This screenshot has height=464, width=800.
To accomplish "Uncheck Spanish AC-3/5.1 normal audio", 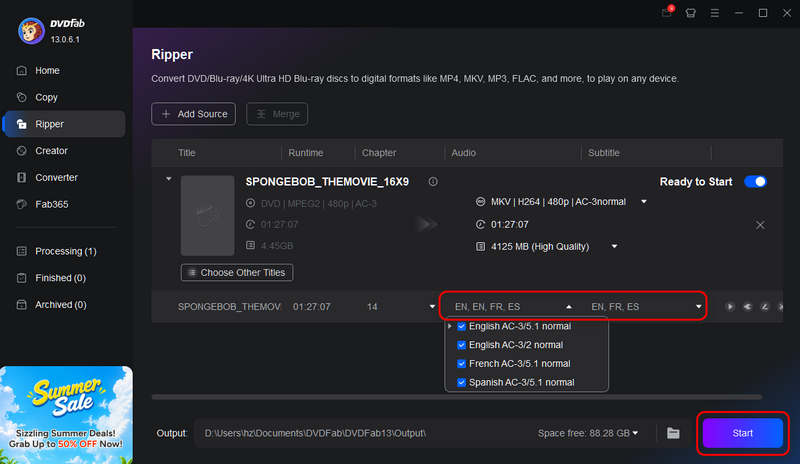I will [461, 382].
